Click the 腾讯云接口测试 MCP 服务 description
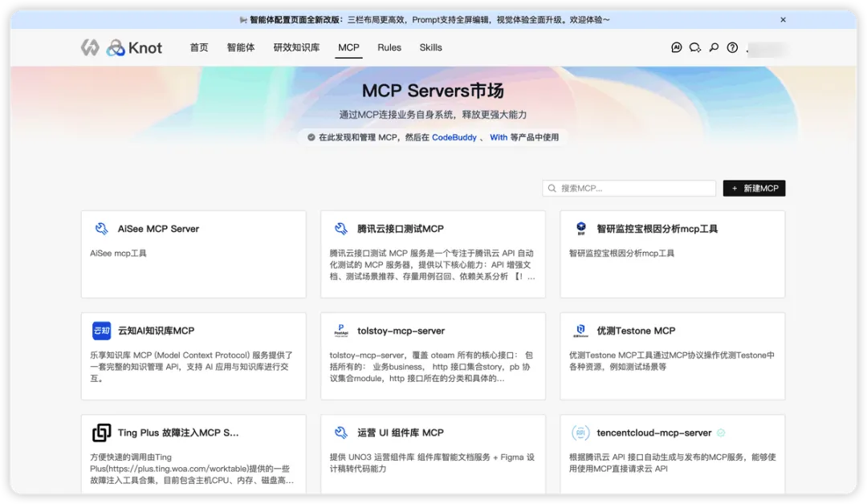 click(433, 265)
